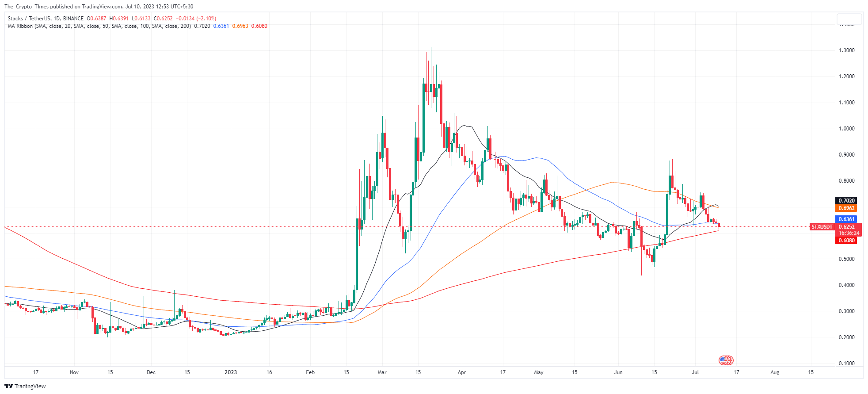Click the Aug label on time axis
The width and height of the screenshot is (868, 394).
(x=775, y=372)
